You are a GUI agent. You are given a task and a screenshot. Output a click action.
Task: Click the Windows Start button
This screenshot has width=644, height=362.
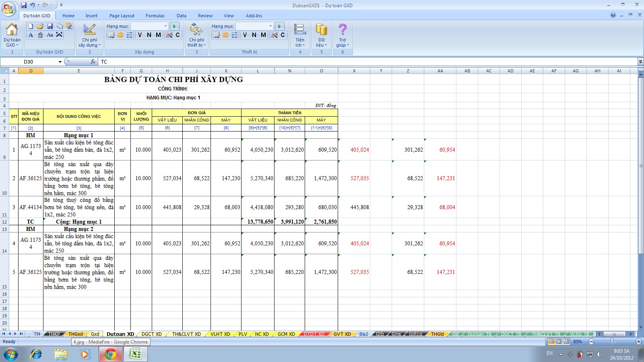(11, 354)
